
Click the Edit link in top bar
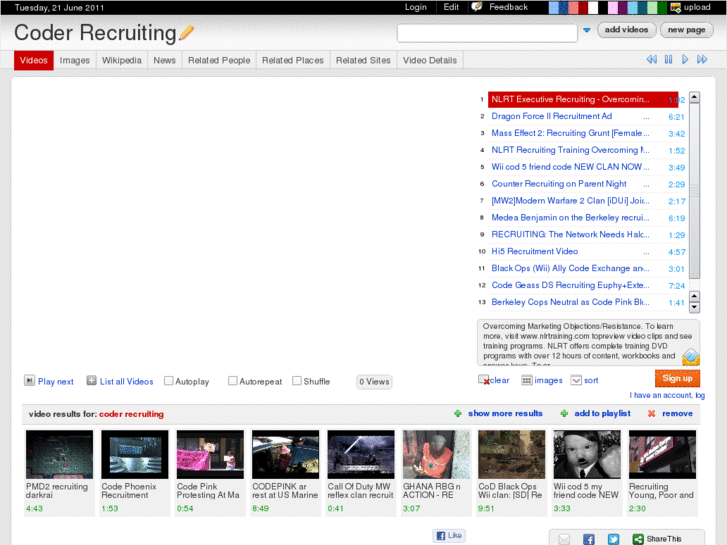(x=451, y=7)
